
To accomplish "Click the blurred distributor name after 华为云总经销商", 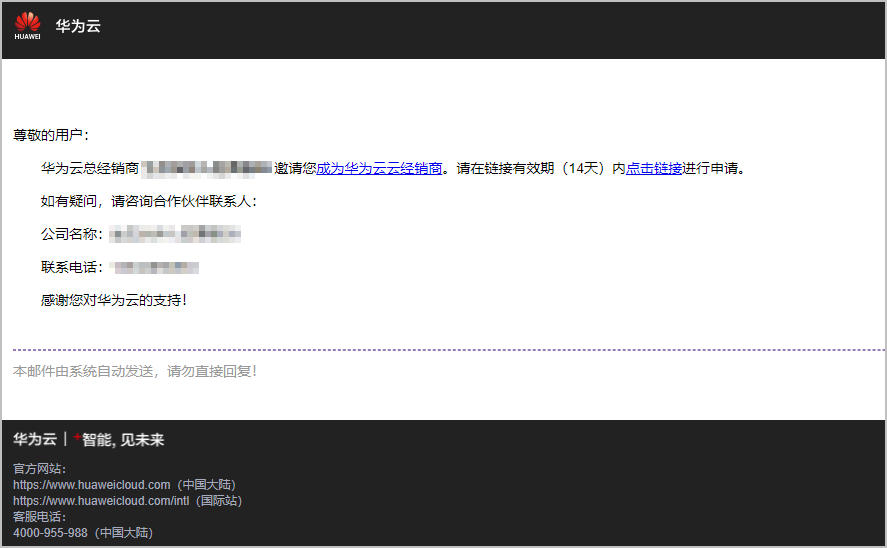I will pos(206,168).
